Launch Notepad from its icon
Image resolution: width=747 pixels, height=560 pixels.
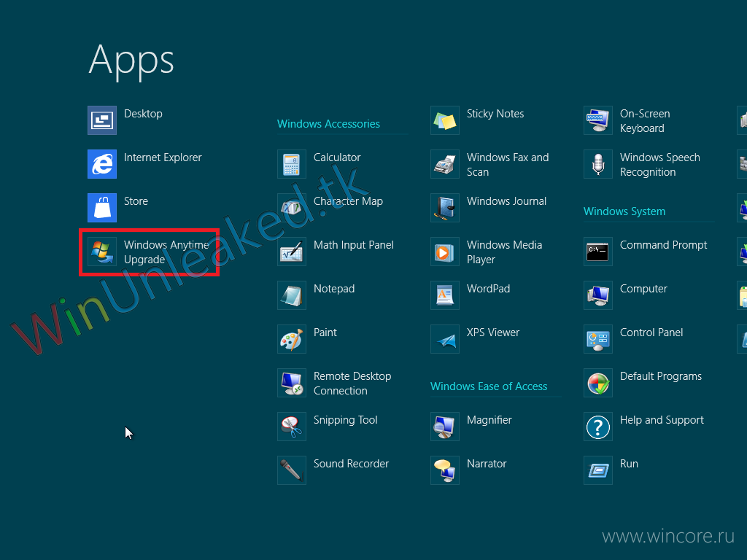pyautogui.click(x=292, y=295)
